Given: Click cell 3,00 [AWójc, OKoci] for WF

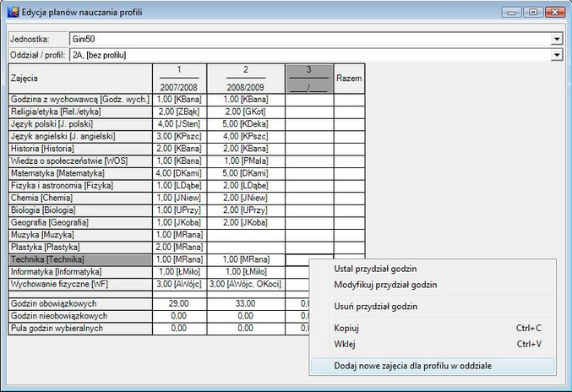Looking at the screenshot, I should [246, 285].
